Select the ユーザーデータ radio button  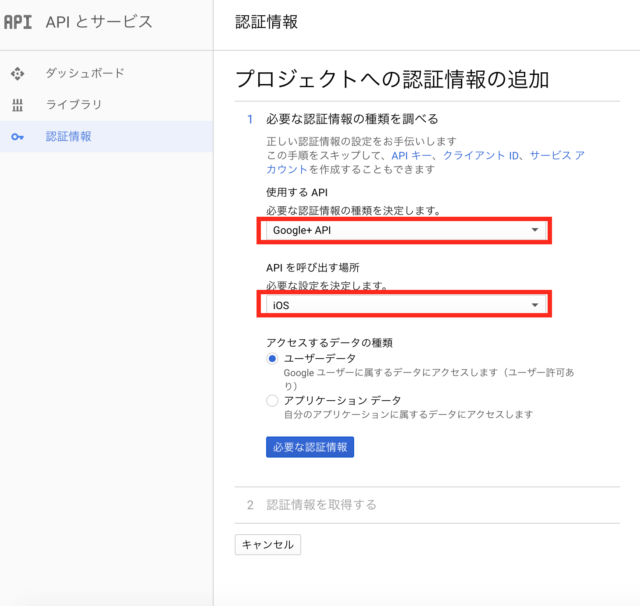tap(272, 359)
